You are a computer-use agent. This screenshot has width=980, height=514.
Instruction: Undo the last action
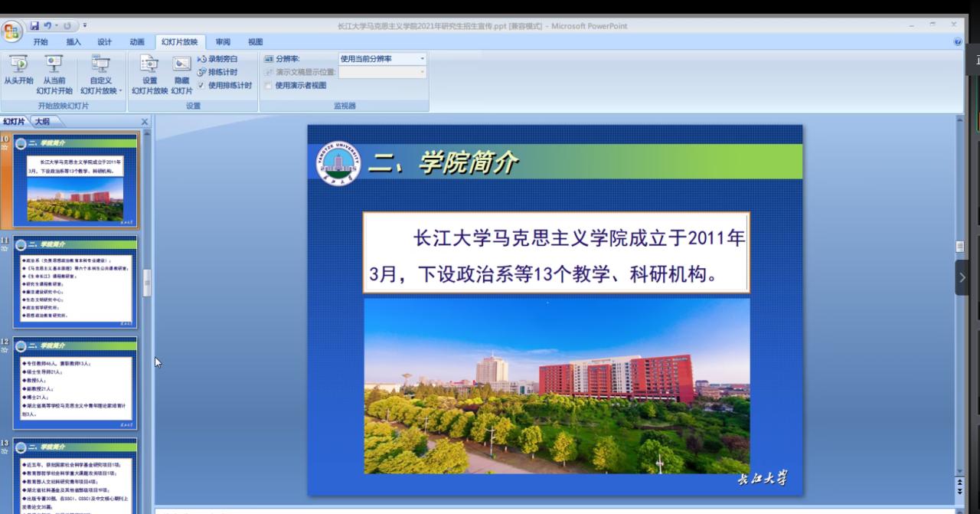tap(47, 26)
